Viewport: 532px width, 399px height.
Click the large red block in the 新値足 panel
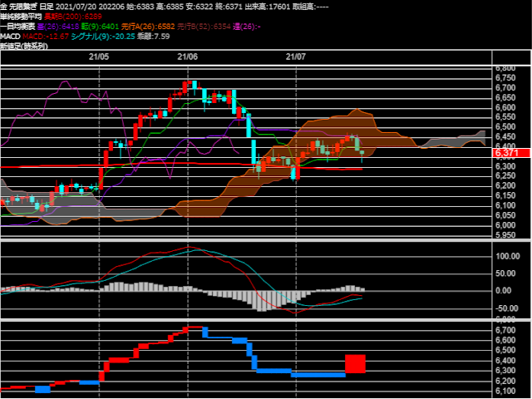click(x=355, y=364)
